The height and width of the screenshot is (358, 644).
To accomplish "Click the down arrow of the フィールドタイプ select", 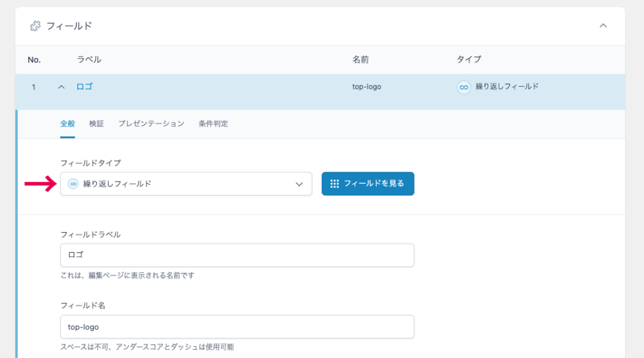I will [299, 184].
